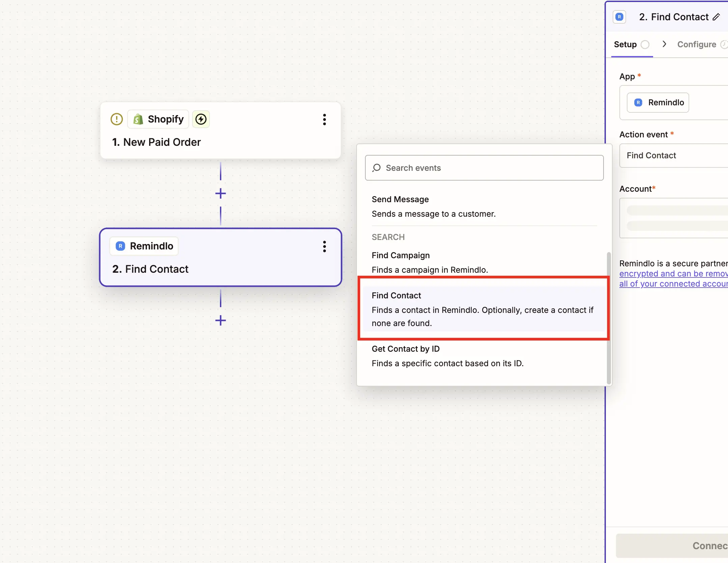Click the warning icon on Shopify step
This screenshot has height=563, width=728.
(117, 119)
